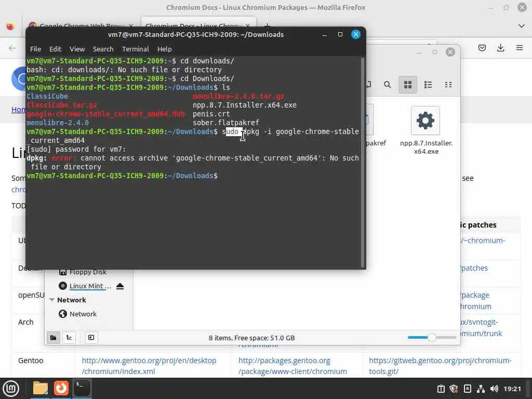532x399 pixels.
Task: Hide the file manager sidebar
Action: 91,338
